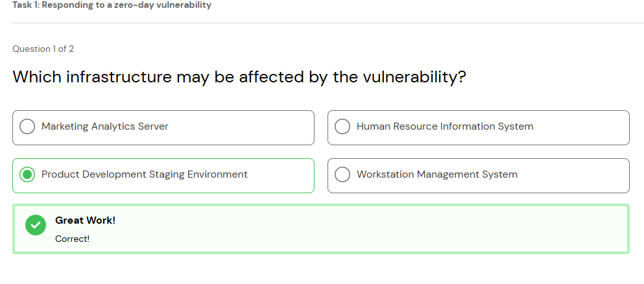
Task: Select the Marketing Analytics Server radio button
Action: (27, 127)
